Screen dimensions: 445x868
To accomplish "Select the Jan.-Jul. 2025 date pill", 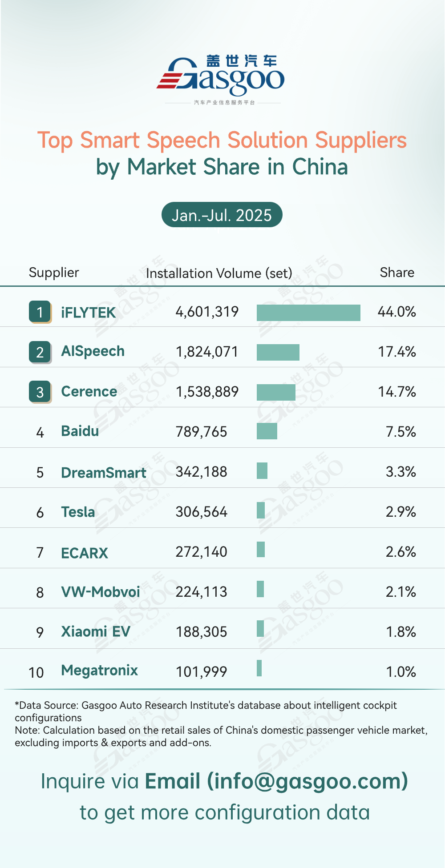I will (222, 215).
